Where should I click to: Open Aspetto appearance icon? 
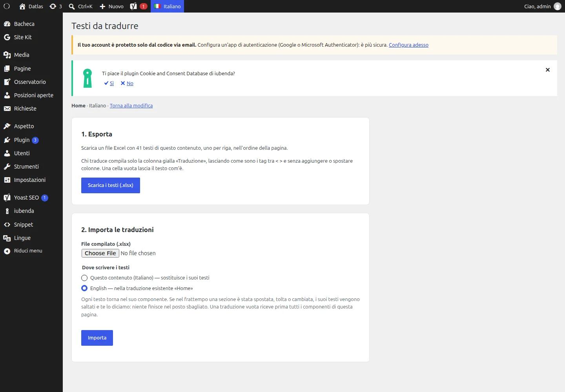(x=7, y=126)
